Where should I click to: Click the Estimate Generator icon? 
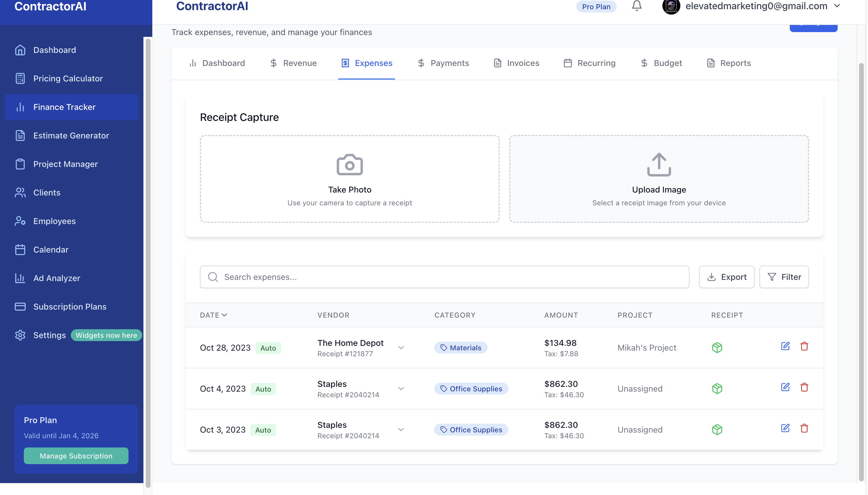[x=20, y=135]
